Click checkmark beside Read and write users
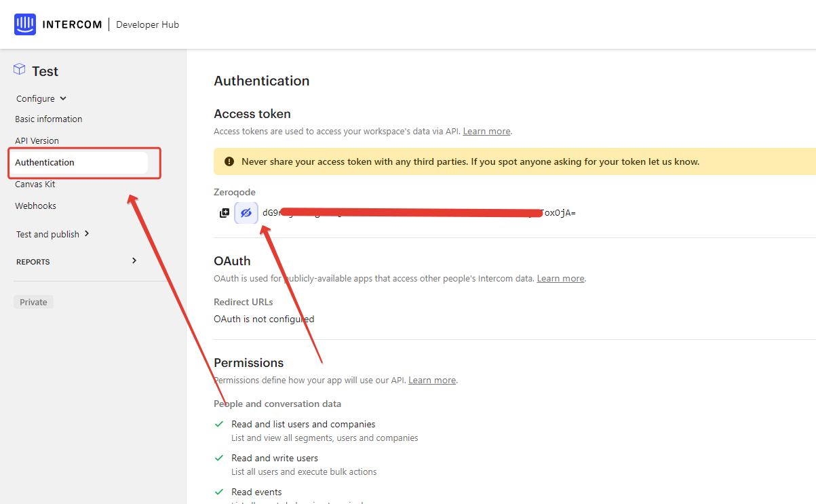 [x=219, y=458]
